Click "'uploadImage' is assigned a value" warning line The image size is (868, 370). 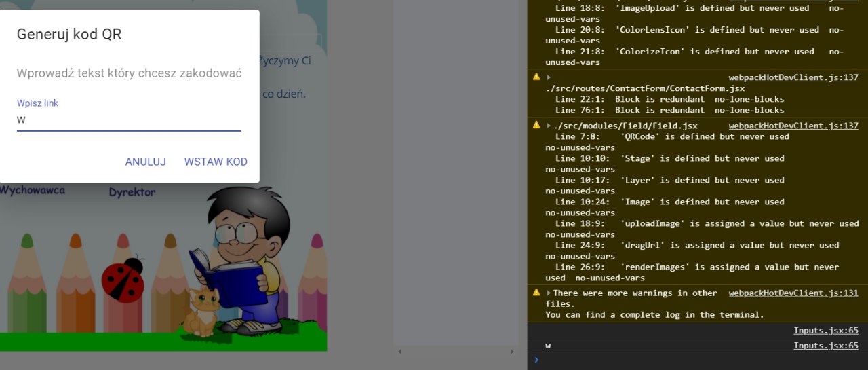click(x=707, y=223)
